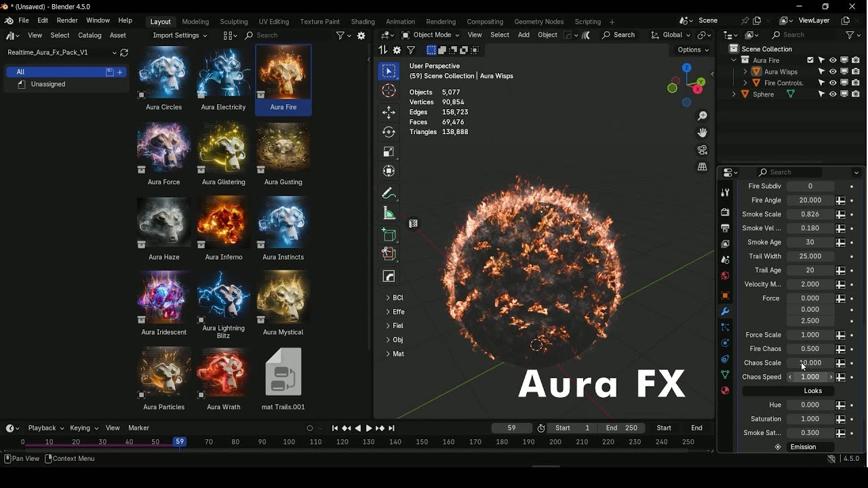Jump to timeline start frame
The width and height of the screenshot is (868, 488).
tap(335, 428)
